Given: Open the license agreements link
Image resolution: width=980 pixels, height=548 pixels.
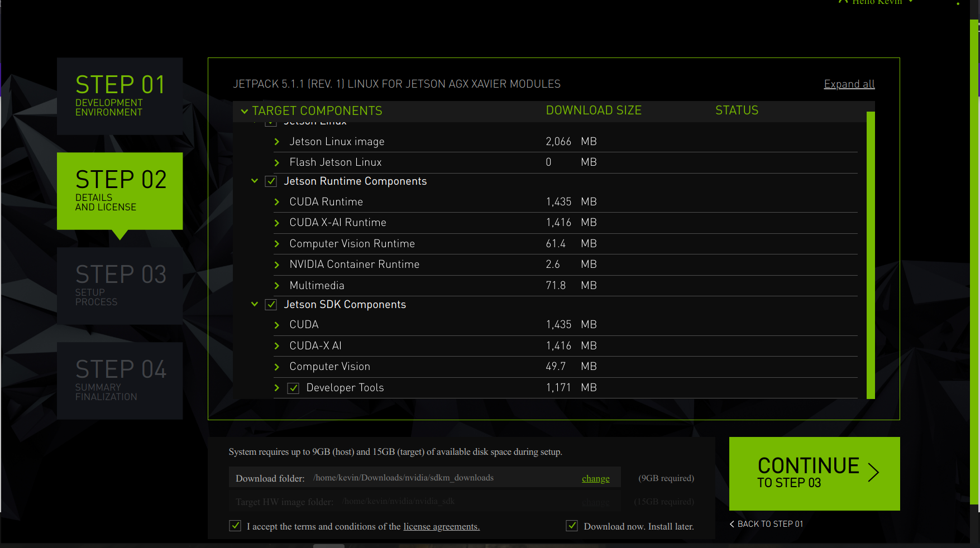Looking at the screenshot, I should pyautogui.click(x=441, y=526).
